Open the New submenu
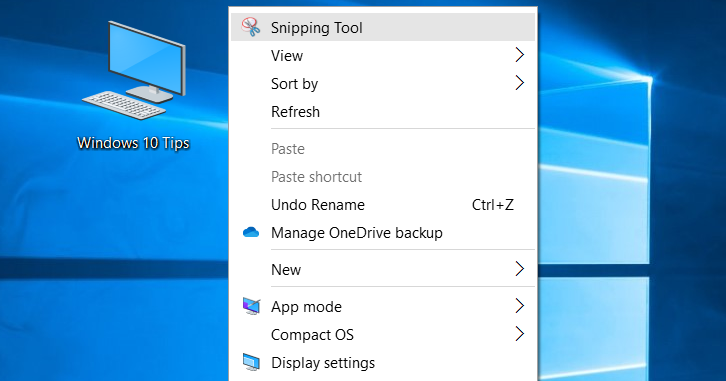 [x=383, y=269]
